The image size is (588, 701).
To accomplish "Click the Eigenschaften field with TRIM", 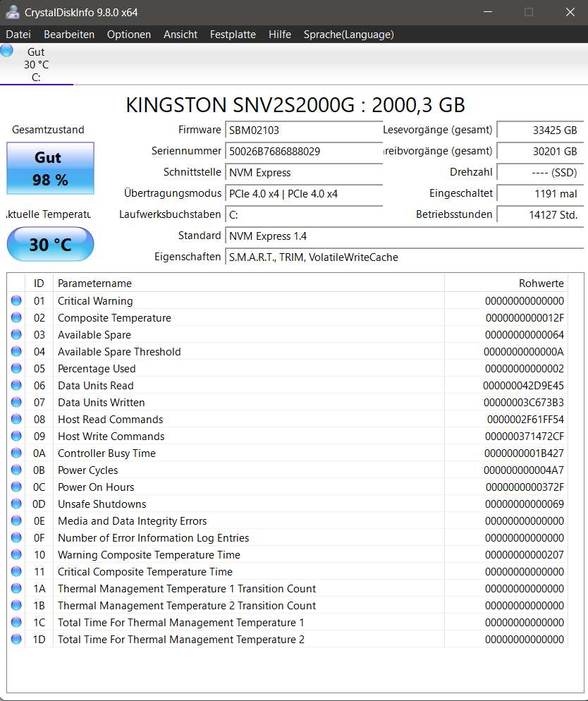I will (405, 257).
